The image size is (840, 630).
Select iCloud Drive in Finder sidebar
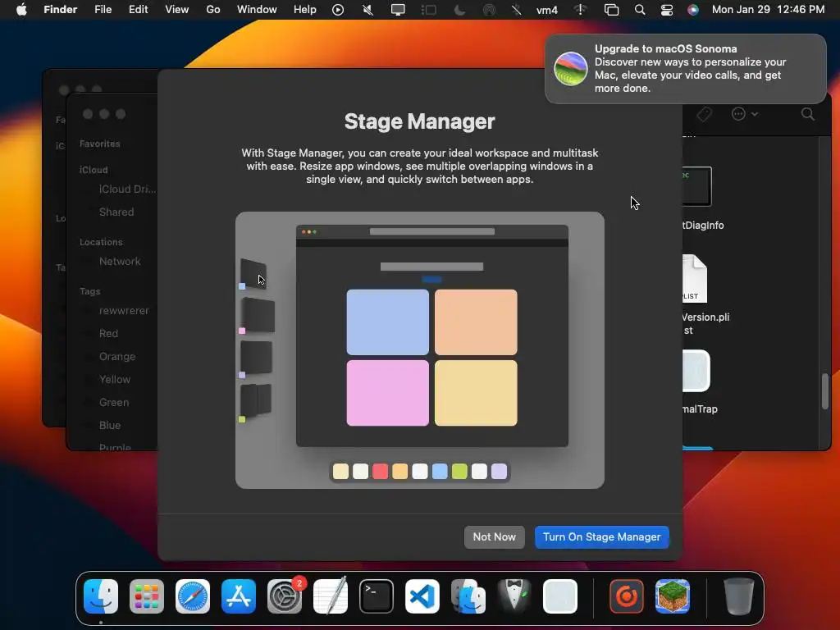[x=127, y=189]
